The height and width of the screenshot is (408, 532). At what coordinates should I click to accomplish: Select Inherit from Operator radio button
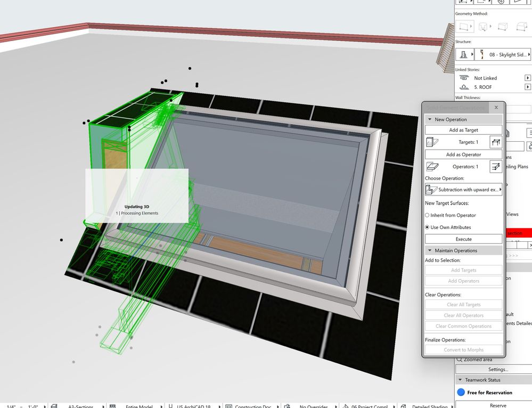(x=427, y=215)
